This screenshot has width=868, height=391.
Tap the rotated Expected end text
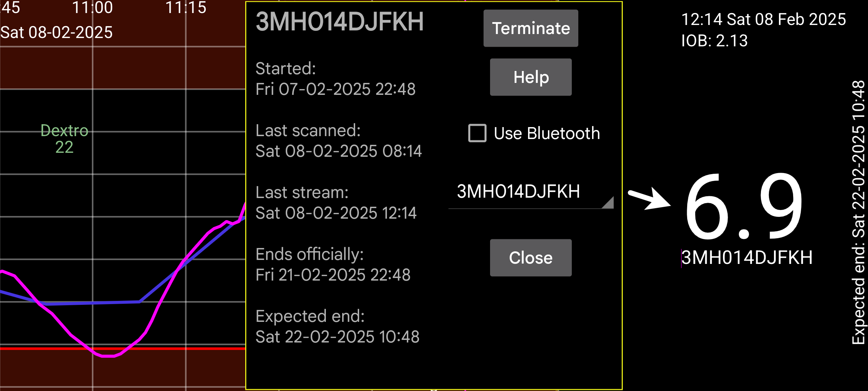point(859,212)
